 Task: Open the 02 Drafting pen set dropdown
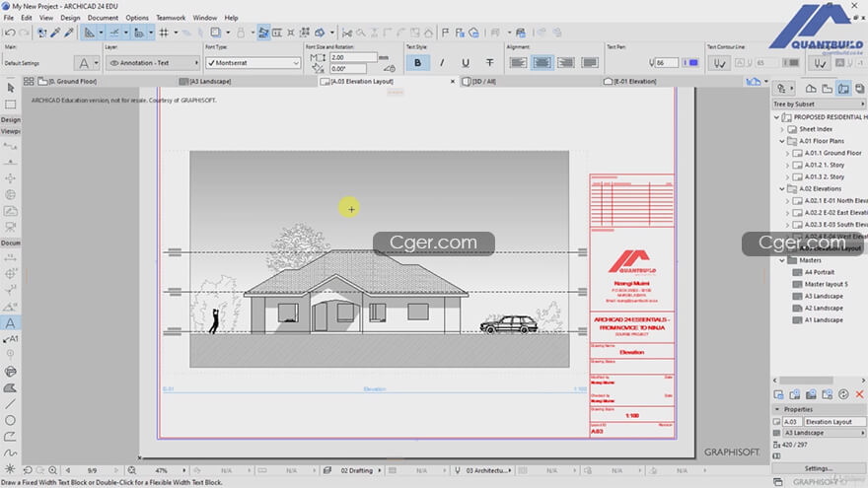[358, 470]
